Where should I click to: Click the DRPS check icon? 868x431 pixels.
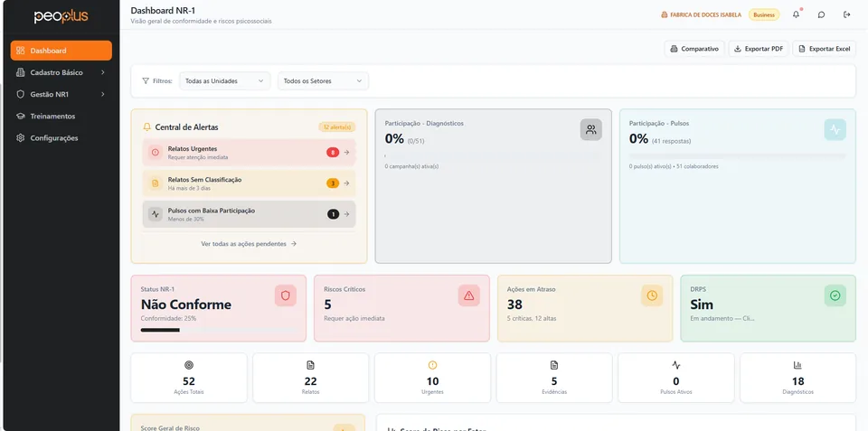[x=835, y=295]
